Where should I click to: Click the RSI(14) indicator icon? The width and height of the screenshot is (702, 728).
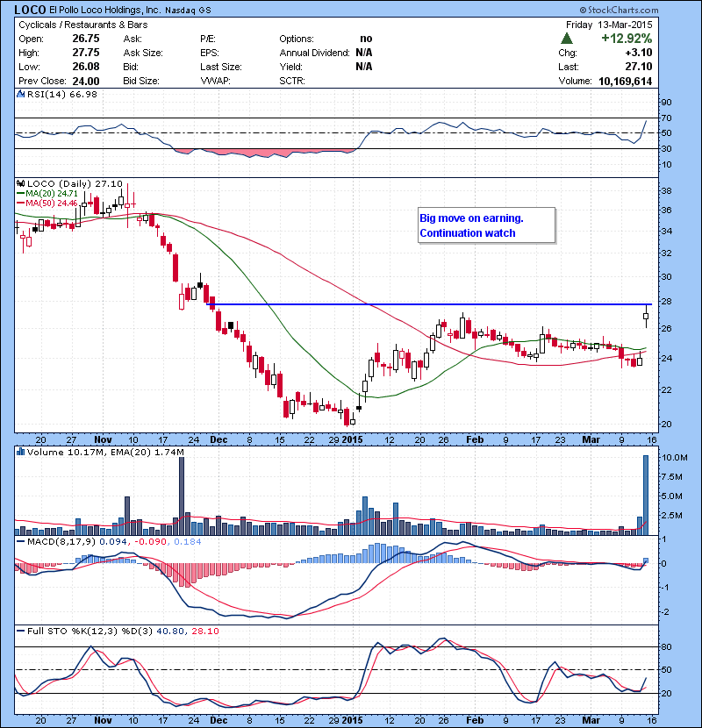point(20,94)
